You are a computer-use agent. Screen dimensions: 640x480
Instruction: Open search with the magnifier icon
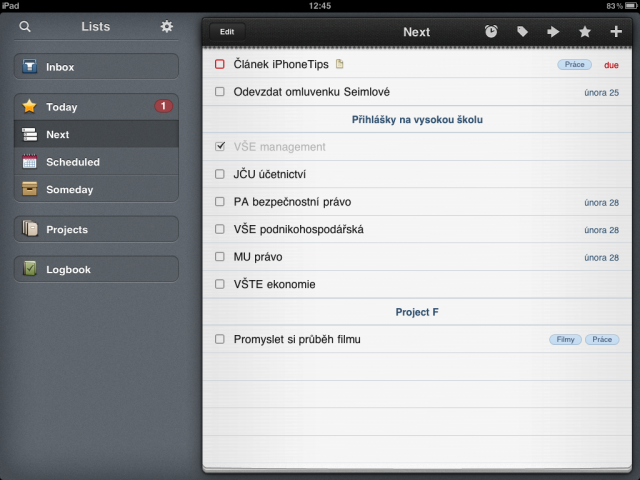pyautogui.click(x=25, y=27)
